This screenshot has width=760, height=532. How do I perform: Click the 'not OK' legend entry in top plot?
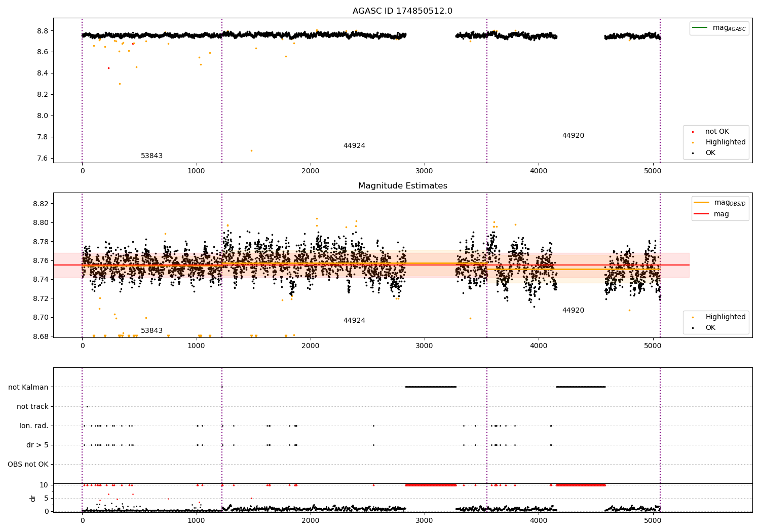(716, 132)
